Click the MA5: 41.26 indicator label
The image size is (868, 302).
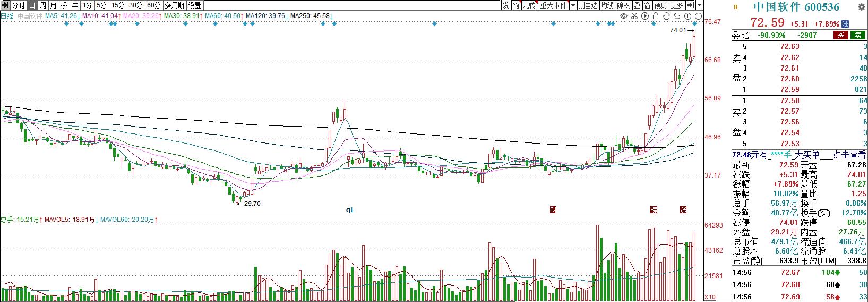pos(61,16)
